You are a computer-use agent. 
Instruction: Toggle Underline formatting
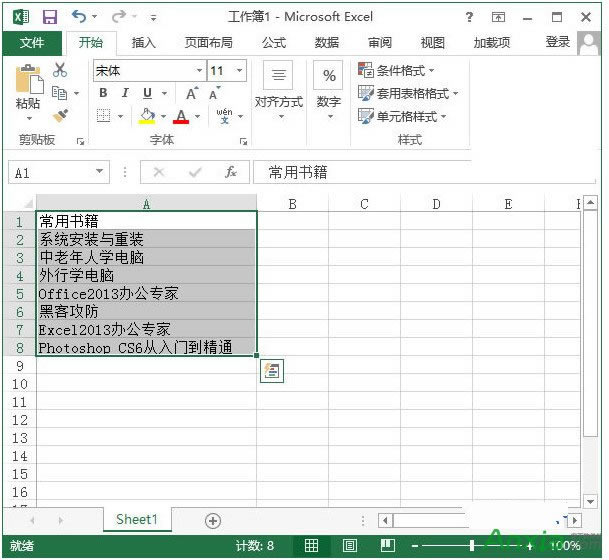[x=147, y=93]
